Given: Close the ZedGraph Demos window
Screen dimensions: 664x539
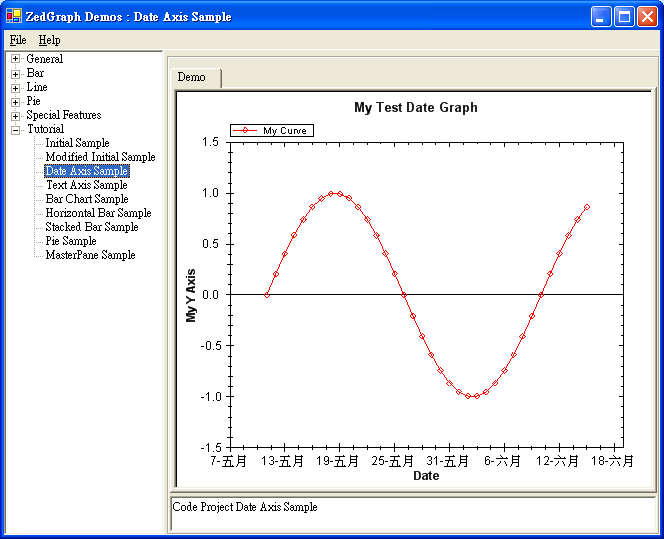Looking at the screenshot, I should click(x=647, y=17).
